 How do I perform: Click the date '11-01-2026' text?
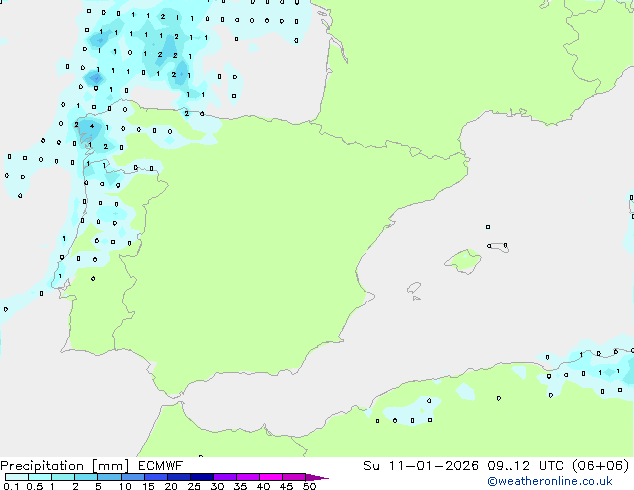point(433,466)
